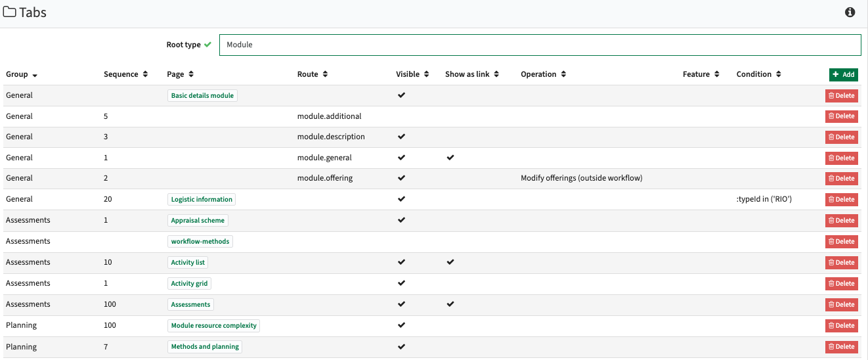Click the :typeId in ('RIO') condition
The height and width of the screenshot is (360, 868).
point(764,199)
